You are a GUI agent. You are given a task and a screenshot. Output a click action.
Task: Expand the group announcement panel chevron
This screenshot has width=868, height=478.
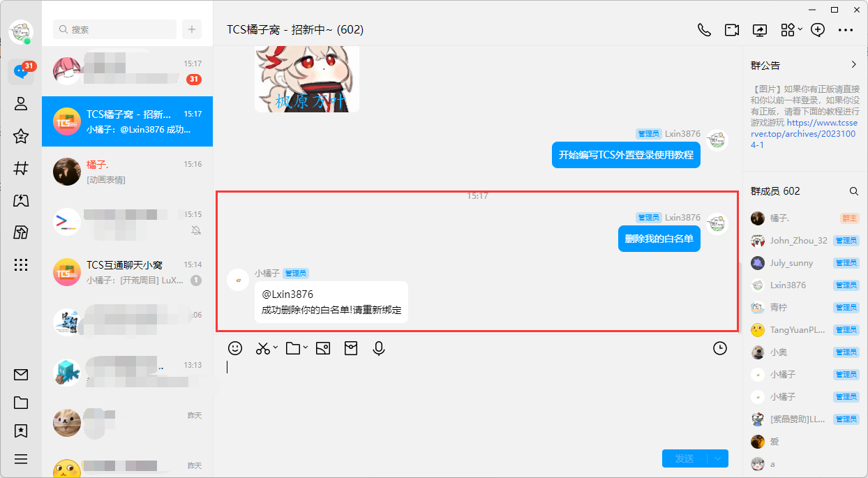pos(853,65)
